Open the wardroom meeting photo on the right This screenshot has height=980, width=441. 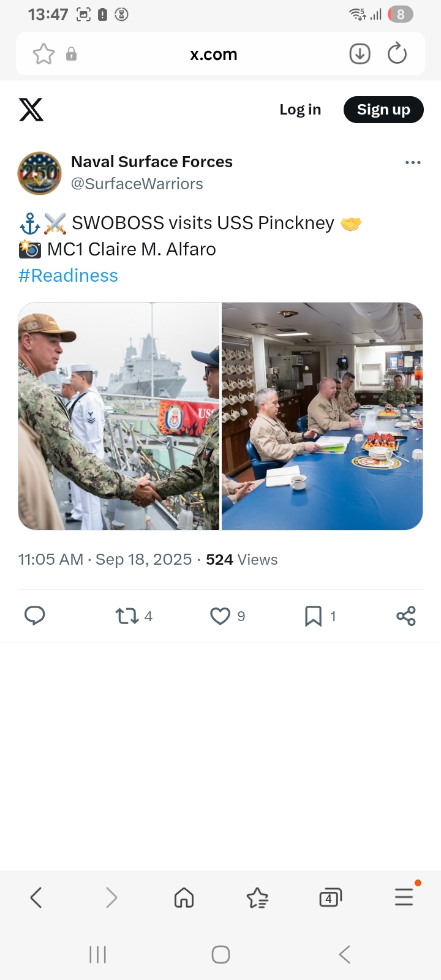(x=322, y=416)
